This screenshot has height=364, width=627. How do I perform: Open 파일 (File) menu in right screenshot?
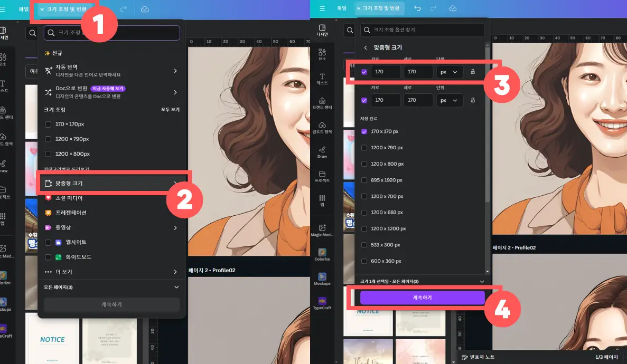[341, 8]
